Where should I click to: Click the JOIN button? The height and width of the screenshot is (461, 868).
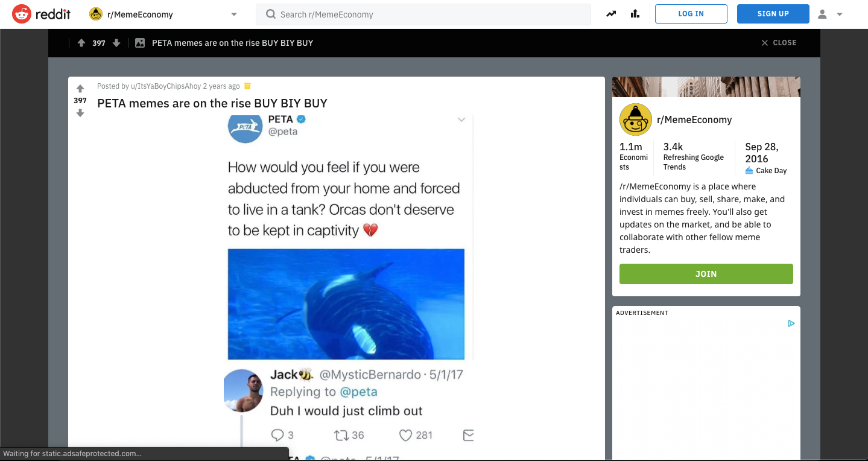pos(706,274)
